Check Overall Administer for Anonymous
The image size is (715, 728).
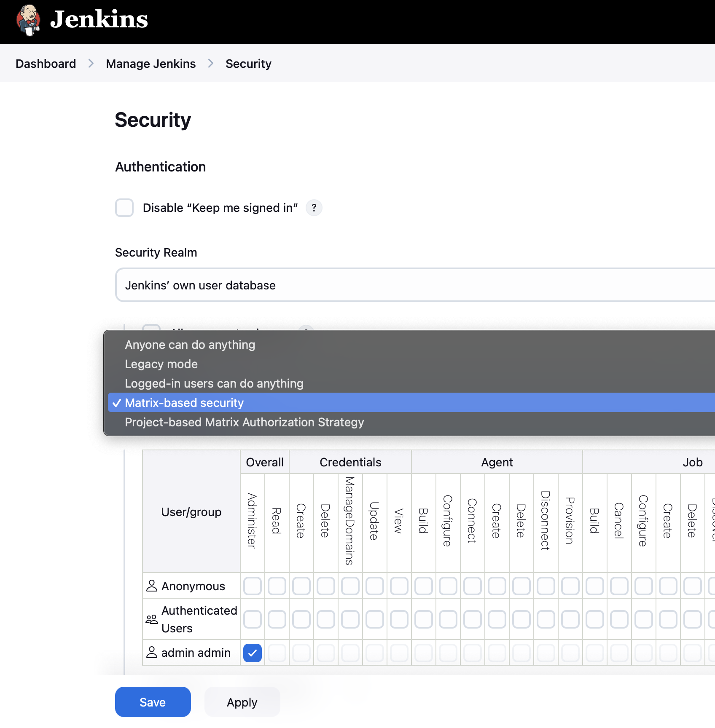pyautogui.click(x=253, y=586)
